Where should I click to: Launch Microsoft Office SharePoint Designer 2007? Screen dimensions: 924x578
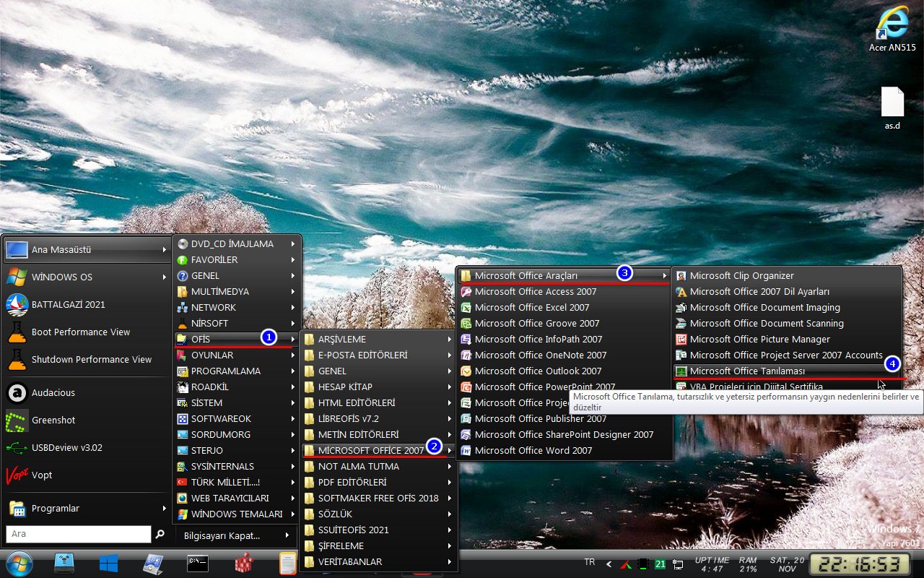pos(565,434)
